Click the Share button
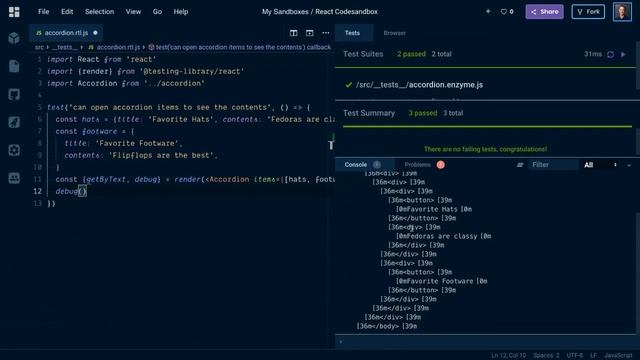Screen dimensions: 640x360 point(544,12)
